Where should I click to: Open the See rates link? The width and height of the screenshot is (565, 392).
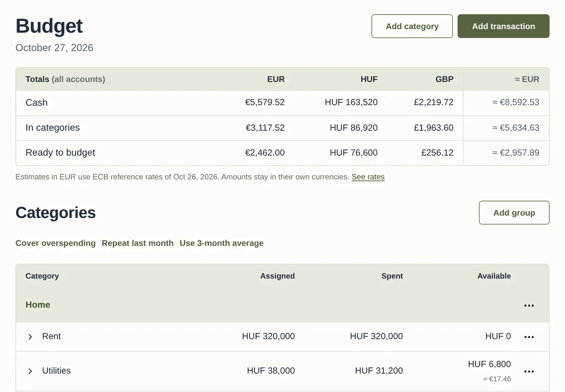tap(368, 177)
